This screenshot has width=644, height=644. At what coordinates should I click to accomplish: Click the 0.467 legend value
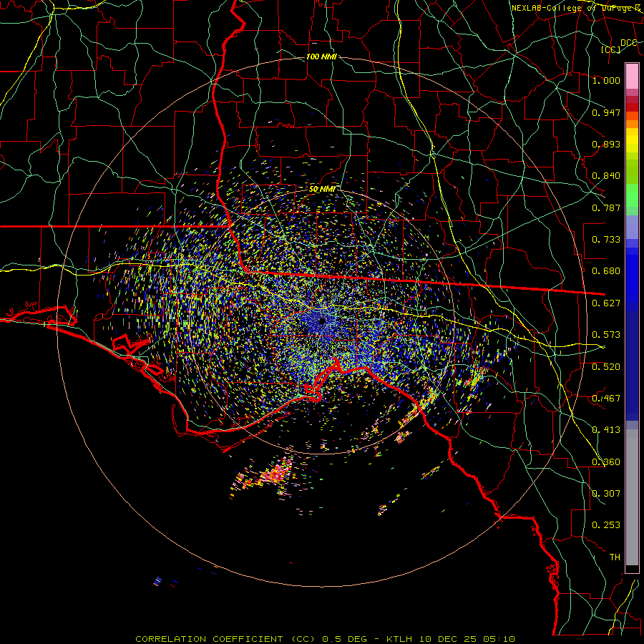click(x=606, y=399)
